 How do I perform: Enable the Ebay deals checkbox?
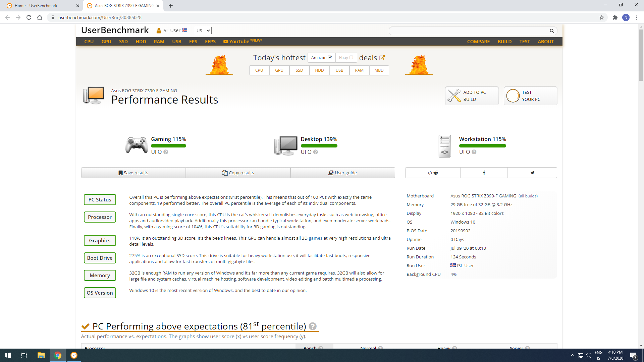point(351,57)
